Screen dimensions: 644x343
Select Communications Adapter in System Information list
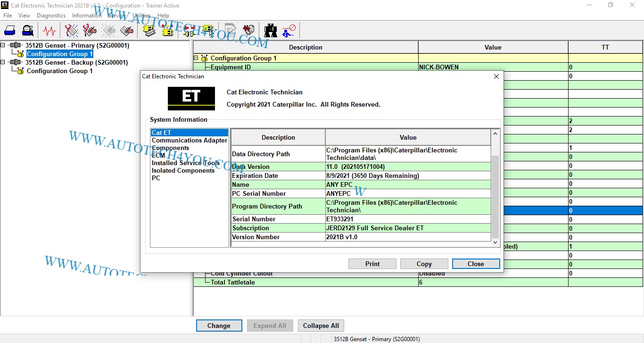pyautogui.click(x=189, y=140)
